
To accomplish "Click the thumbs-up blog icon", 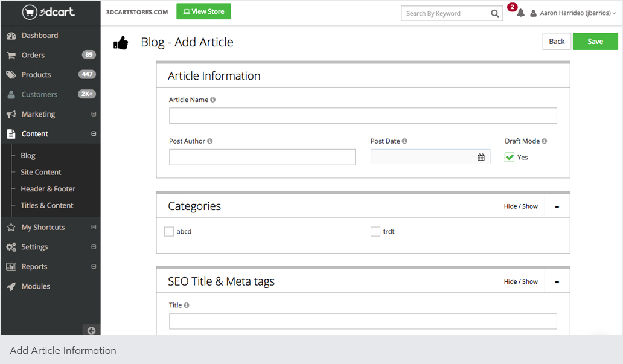I will pyautogui.click(x=121, y=43).
